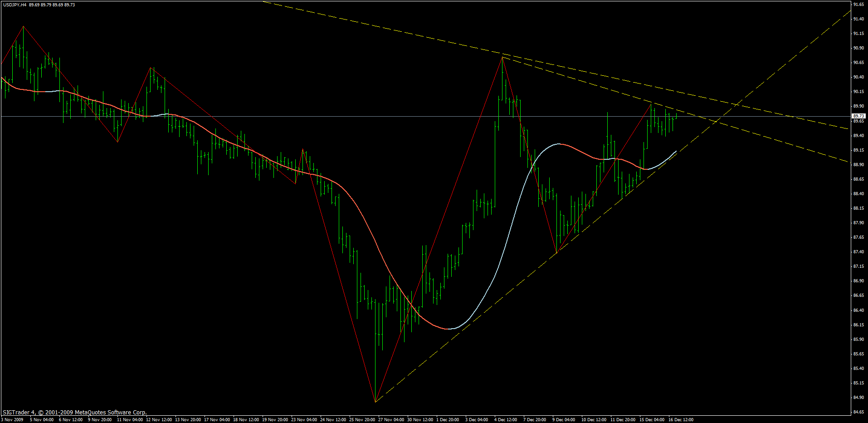Click the 87.40 price scale label
This screenshot has height=423, width=868.
point(858,252)
